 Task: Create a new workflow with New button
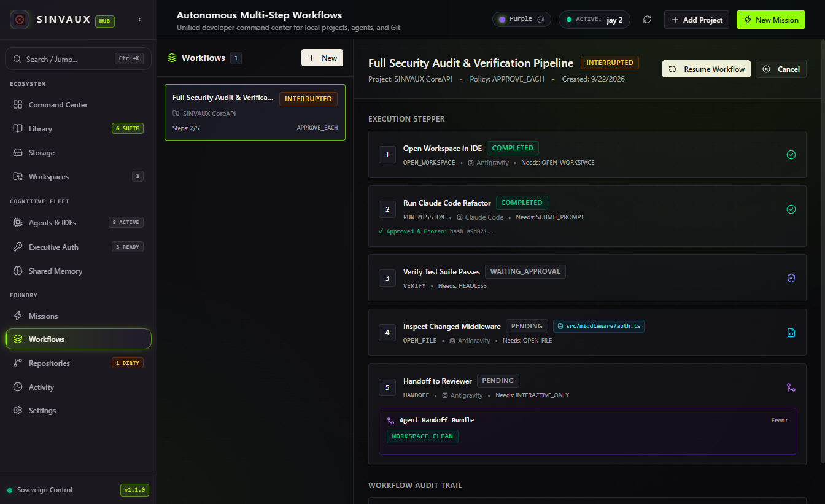[x=322, y=58]
